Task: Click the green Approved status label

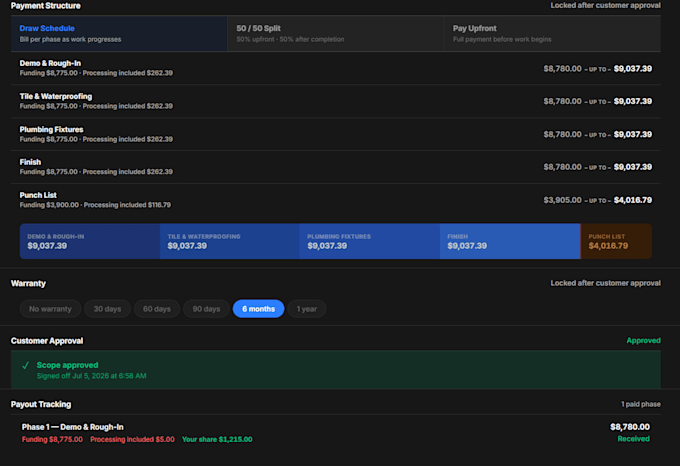Action: pos(644,341)
